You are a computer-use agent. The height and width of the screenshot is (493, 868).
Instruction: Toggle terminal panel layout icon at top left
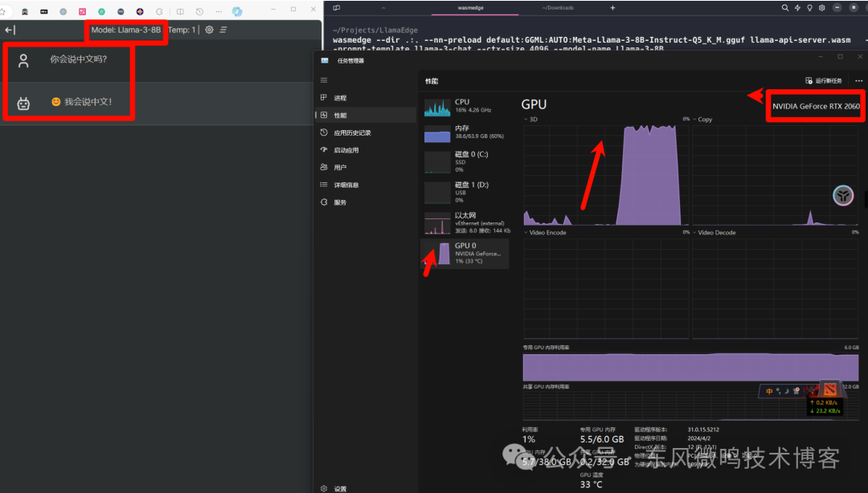337,8
